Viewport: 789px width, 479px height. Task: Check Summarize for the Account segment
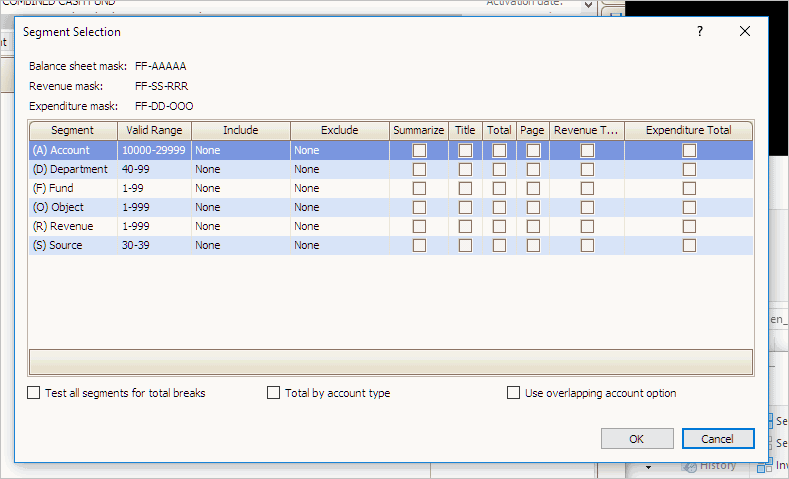(x=419, y=150)
